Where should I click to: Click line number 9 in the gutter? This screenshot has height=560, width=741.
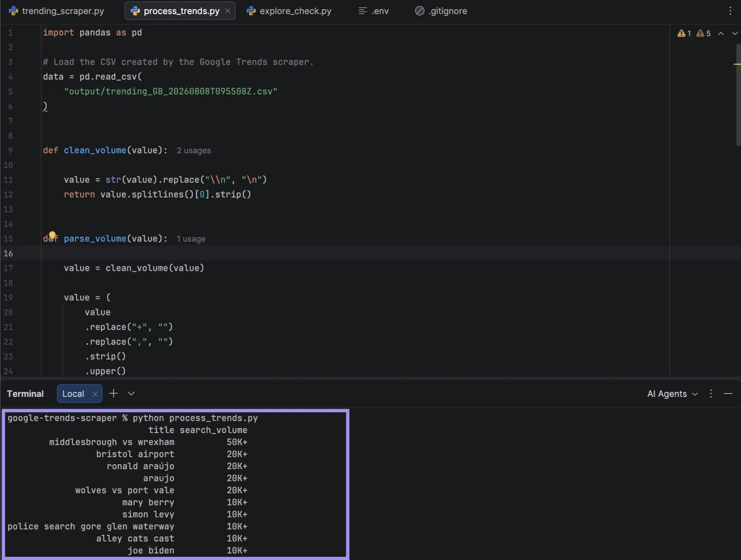coord(10,150)
